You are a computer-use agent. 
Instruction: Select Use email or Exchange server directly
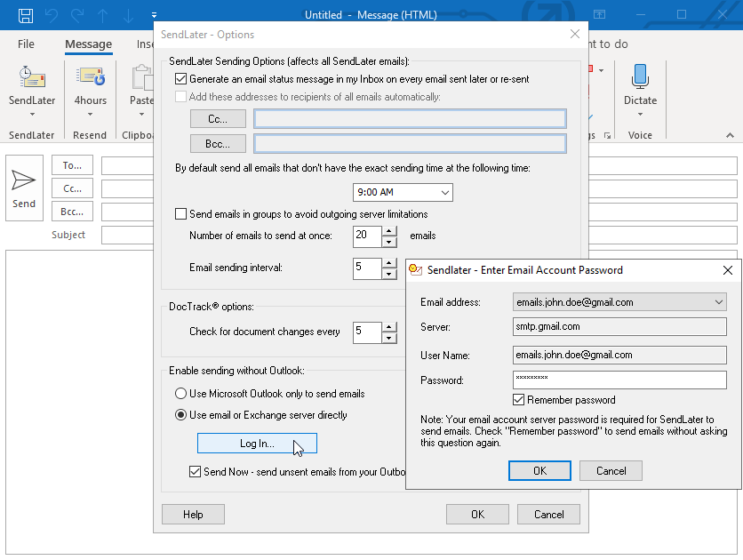pos(180,414)
